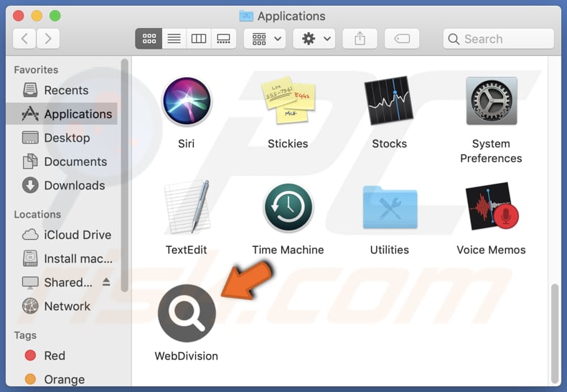
Task: Zoom the window with the green button
Action: [55, 16]
